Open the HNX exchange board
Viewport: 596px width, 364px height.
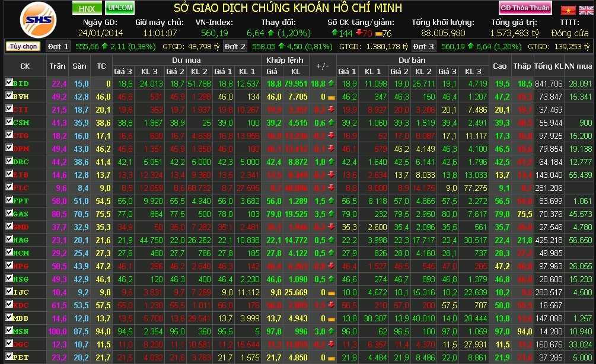87,8
